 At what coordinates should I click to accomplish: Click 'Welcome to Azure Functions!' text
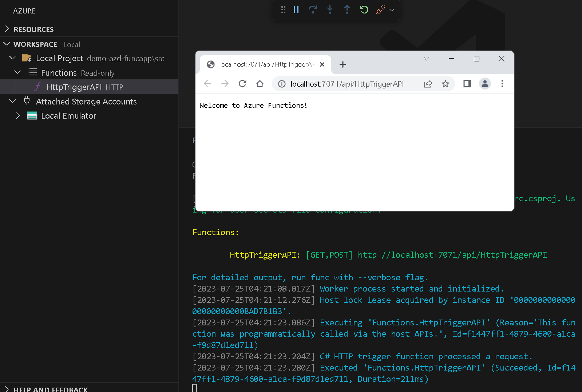tap(253, 106)
